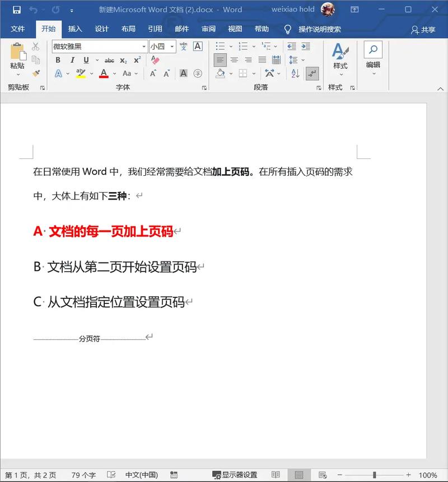Apply strikethrough formatting
Screen dimensions: 448x482
point(110,59)
